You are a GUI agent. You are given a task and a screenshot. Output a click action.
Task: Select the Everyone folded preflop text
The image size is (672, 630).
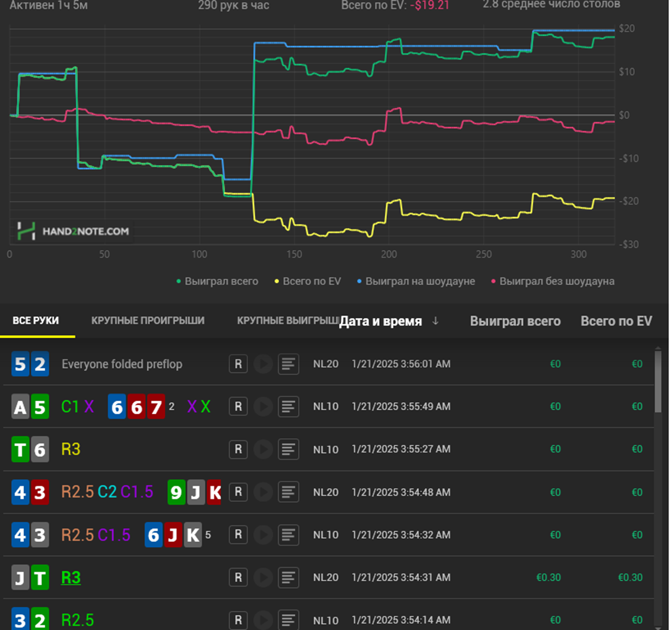(x=122, y=364)
